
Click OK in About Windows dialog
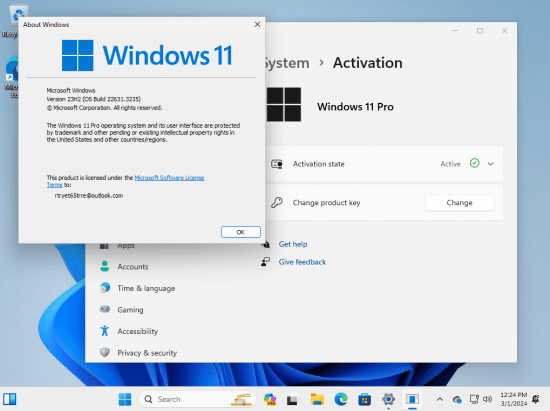pyautogui.click(x=241, y=232)
